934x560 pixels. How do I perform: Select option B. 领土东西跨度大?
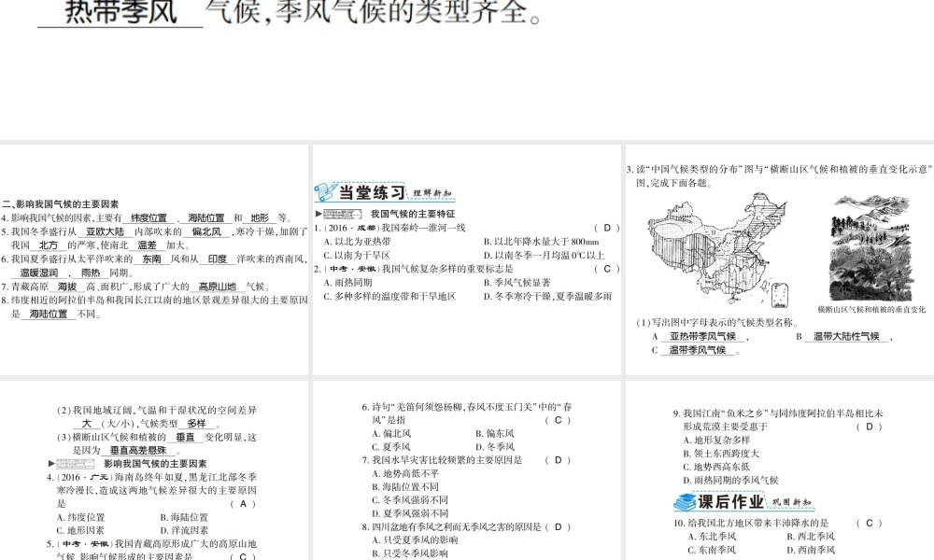[721, 454]
